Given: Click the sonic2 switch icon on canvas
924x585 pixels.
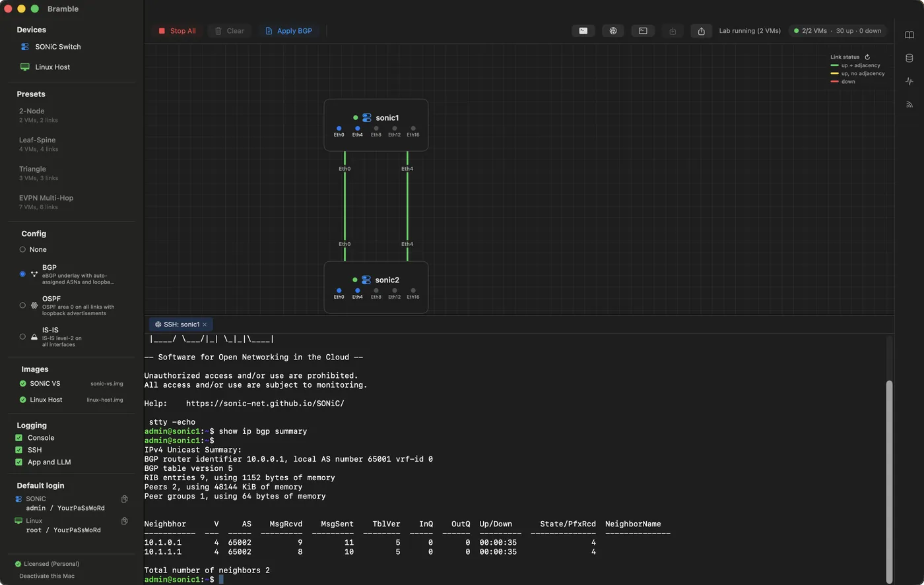Looking at the screenshot, I should coord(366,280).
